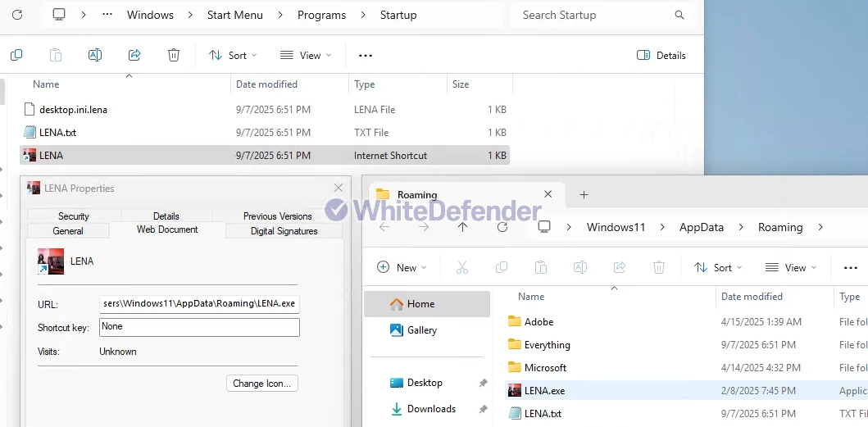Click the Share icon in Startup toolbar
868x427 pixels.
[134, 55]
